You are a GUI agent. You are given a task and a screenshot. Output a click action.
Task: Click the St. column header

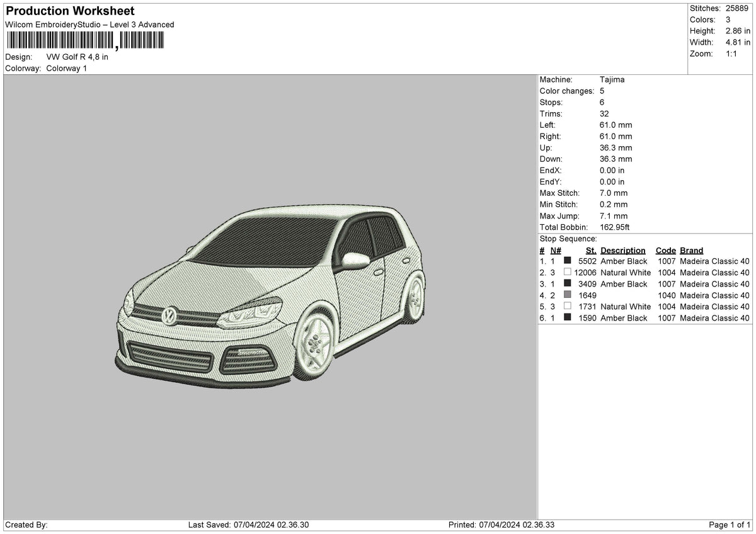coord(591,250)
